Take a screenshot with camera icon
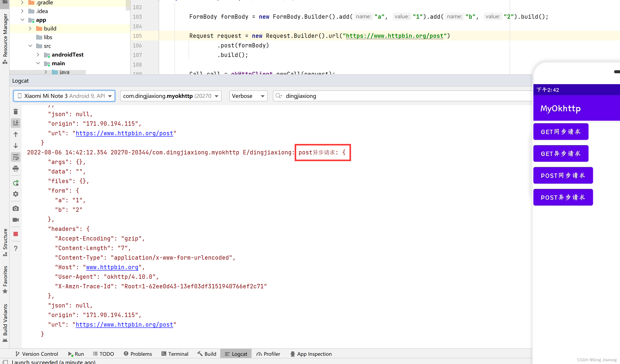The image size is (620, 364). [15, 209]
